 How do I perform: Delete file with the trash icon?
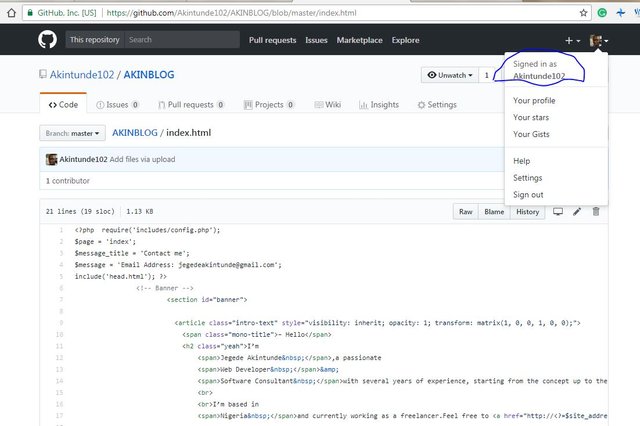pyautogui.click(x=596, y=211)
